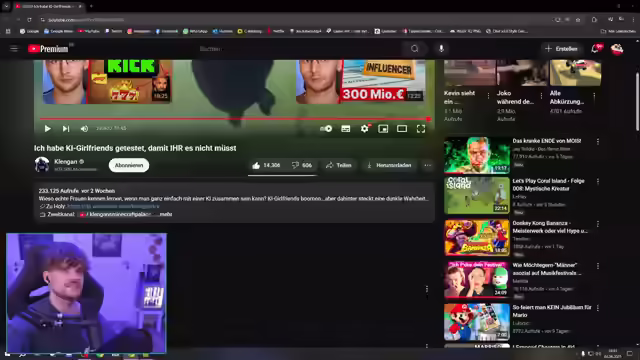Screen dimensions: 640x360
Task: Open the Alle Lesezeichen folder
Action: pos(618,31)
